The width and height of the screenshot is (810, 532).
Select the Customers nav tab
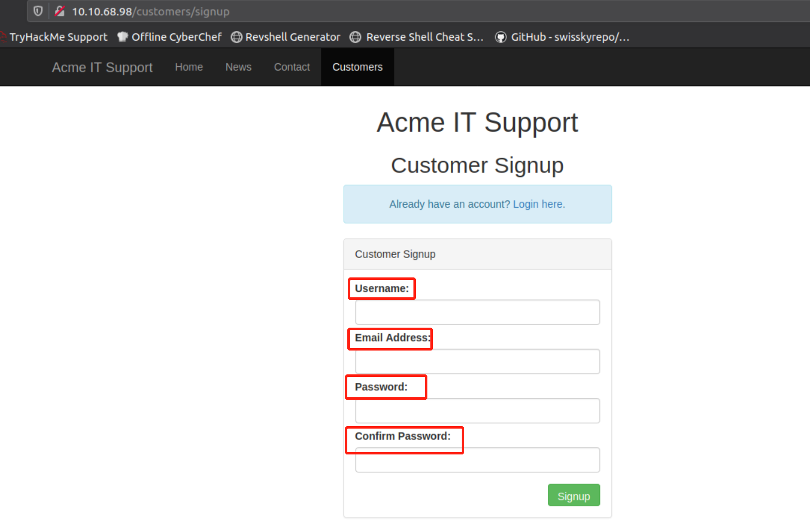pos(357,67)
